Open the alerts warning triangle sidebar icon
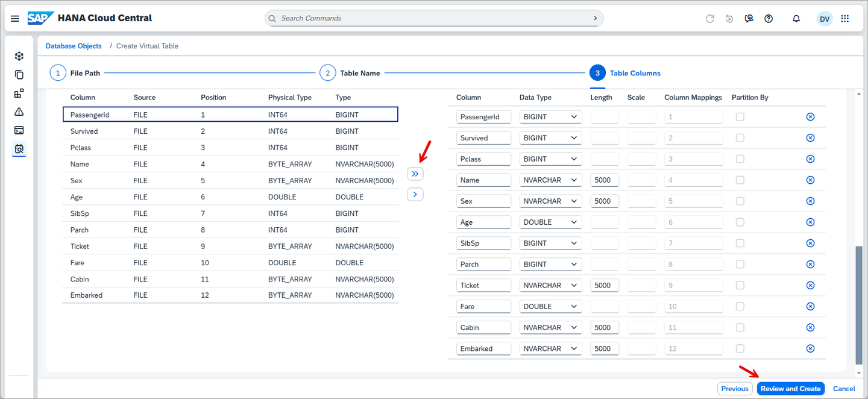The image size is (868, 399). (x=19, y=112)
